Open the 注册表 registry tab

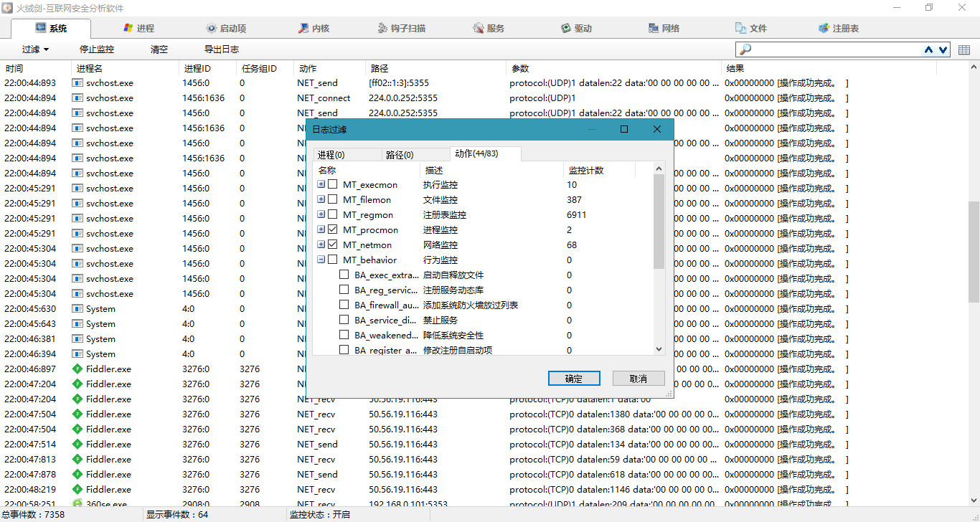[838, 29]
